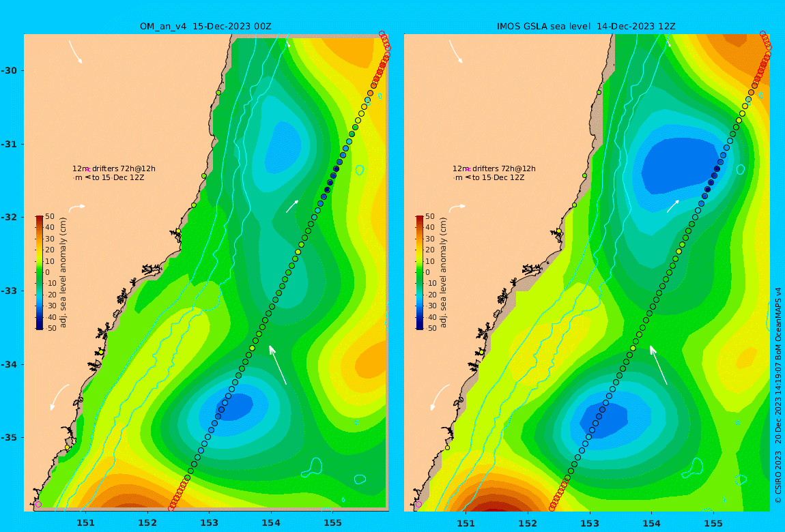The height and width of the screenshot is (532, 785).
Task: Click the latitude label '-34' on the left axis
Action: click(8, 364)
